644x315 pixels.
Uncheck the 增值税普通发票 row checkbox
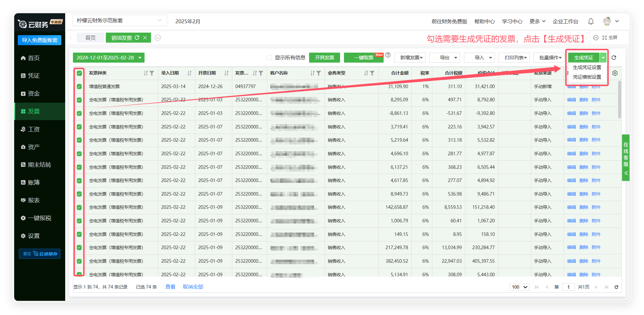79,86
